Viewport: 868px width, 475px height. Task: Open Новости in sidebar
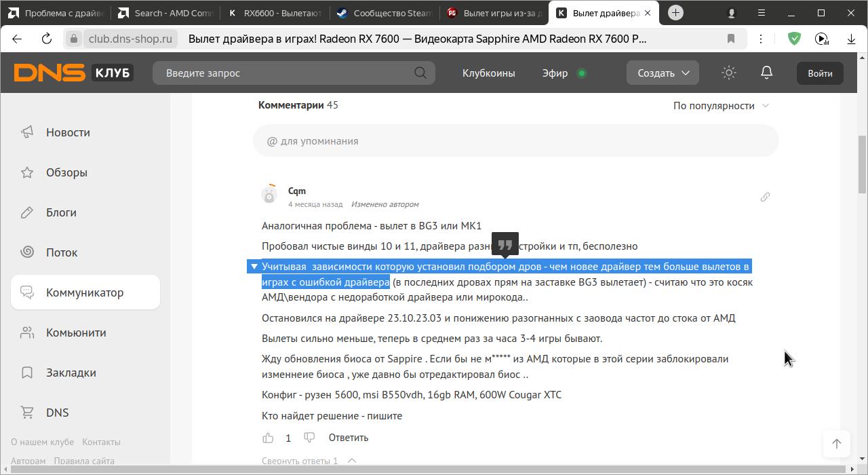click(x=85, y=132)
